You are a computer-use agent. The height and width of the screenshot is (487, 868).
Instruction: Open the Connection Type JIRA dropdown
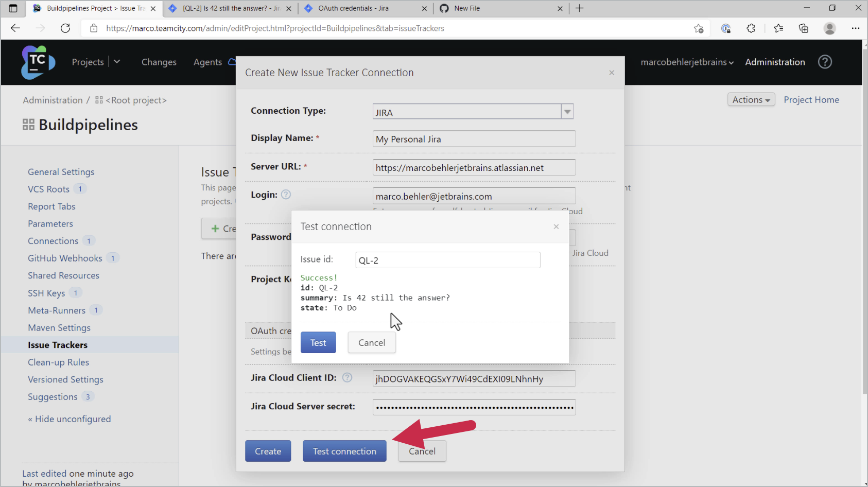click(x=567, y=111)
